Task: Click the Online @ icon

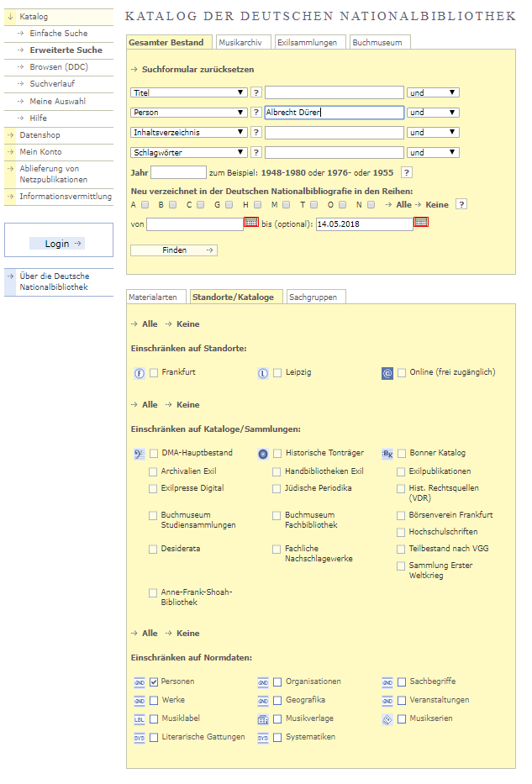Action: 387,373
